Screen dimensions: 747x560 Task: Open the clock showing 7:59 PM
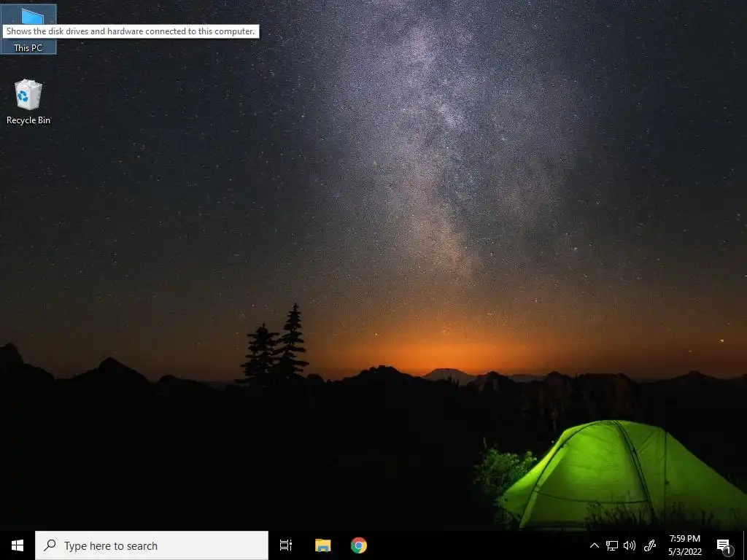[684, 545]
